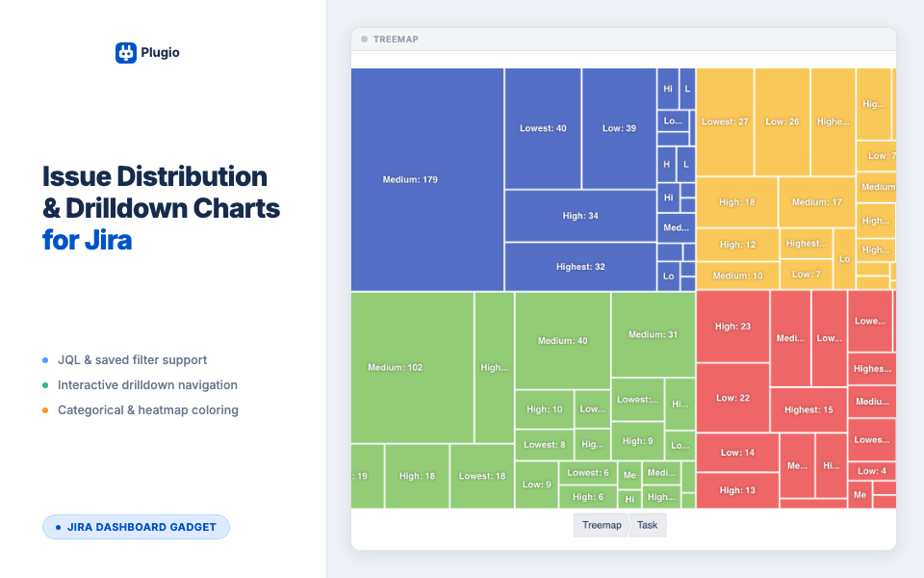Select the blue Highest: 32 tile
This screenshot has width=924, height=578.
(x=580, y=267)
